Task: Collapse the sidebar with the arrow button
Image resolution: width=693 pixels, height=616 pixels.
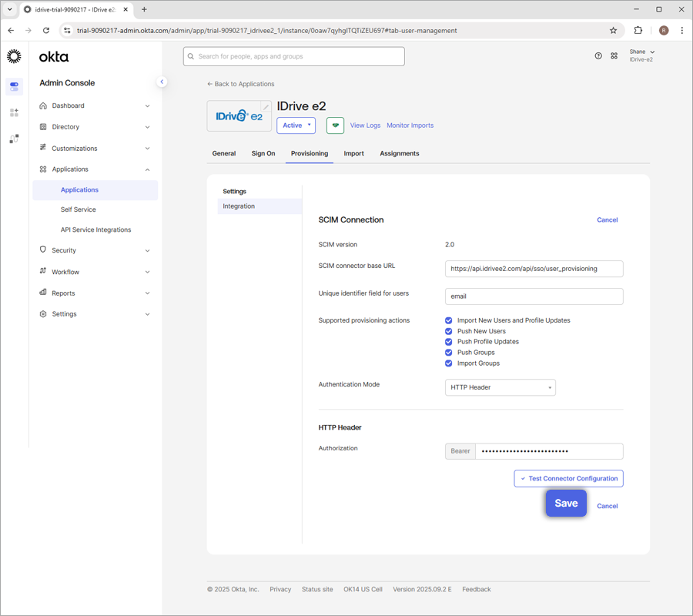Action: click(162, 82)
